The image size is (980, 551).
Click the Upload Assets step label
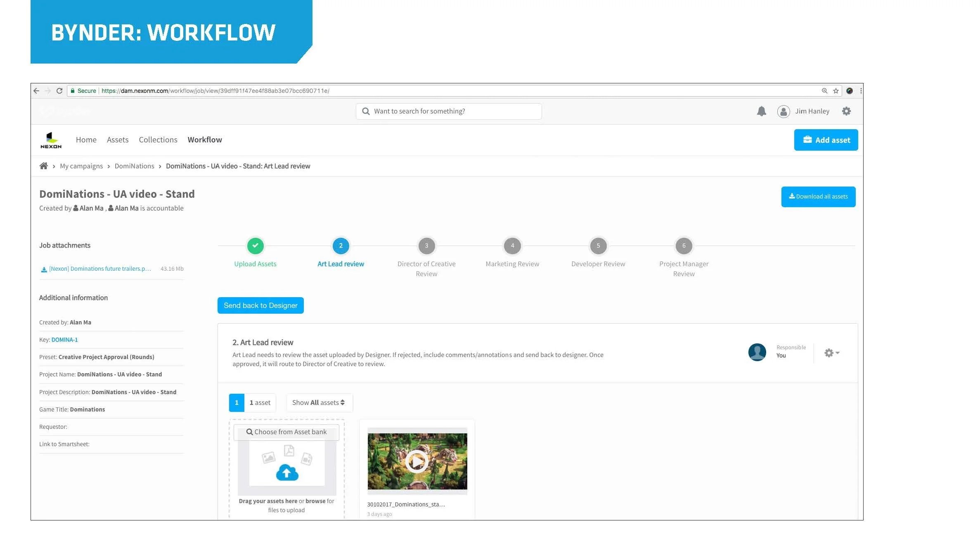click(256, 264)
